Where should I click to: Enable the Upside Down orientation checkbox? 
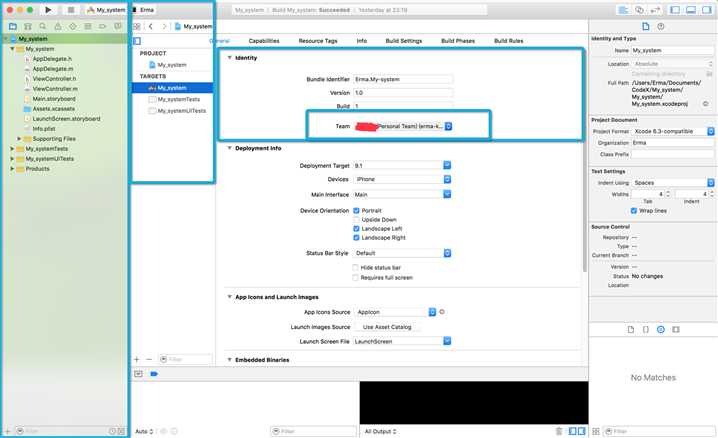[356, 220]
